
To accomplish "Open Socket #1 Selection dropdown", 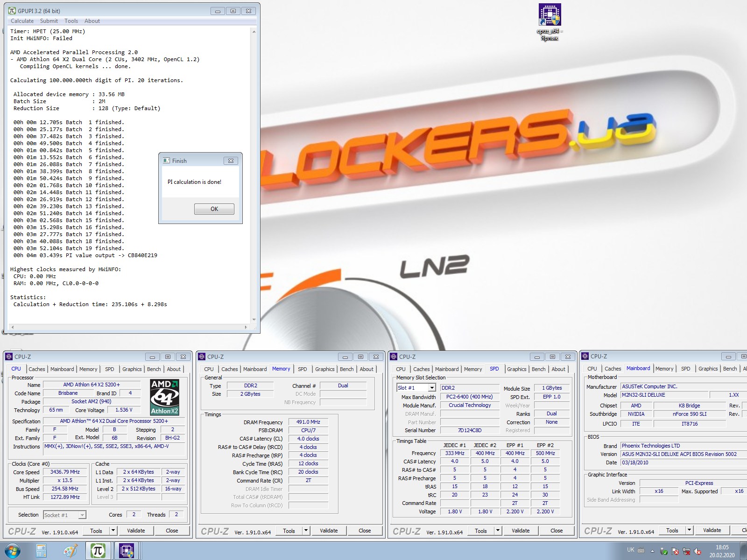I will tap(65, 515).
